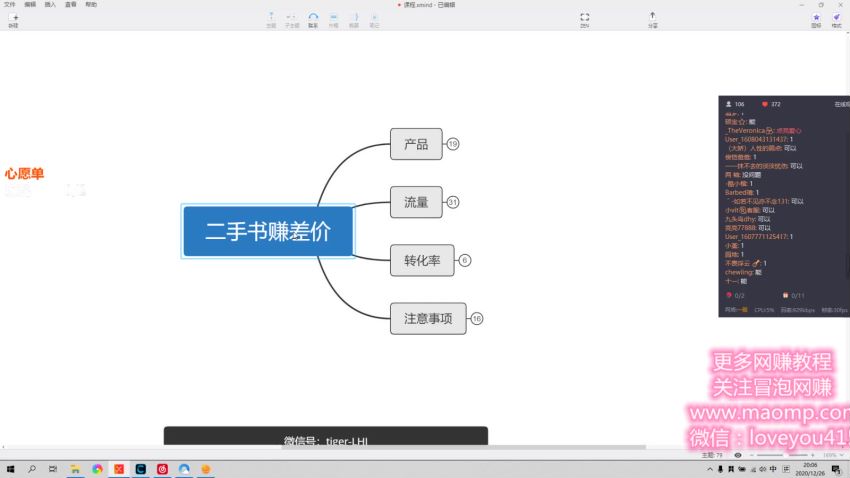This screenshot has height=478, width=850.
Task: Expand the 产品 branch with 19 subtopics
Action: pos(453,144)
